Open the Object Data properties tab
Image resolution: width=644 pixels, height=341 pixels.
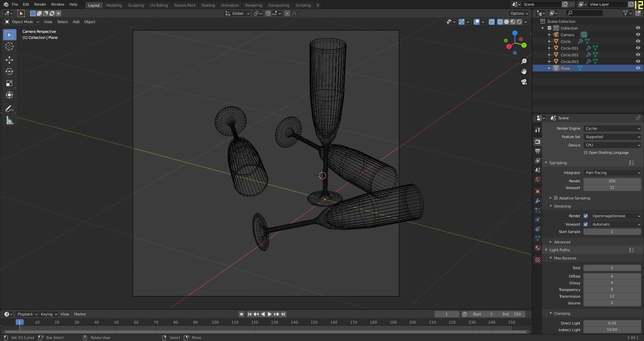(x=538, y=238)
